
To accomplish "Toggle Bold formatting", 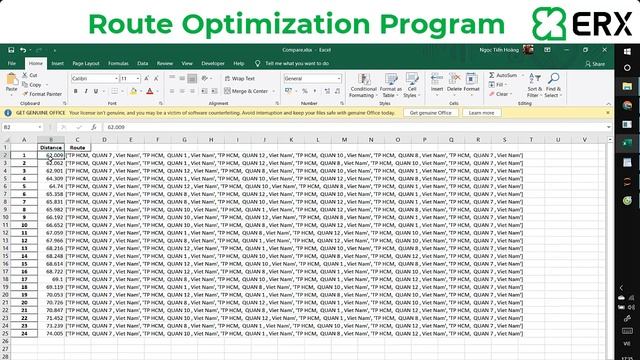I will [x=76, y=91].
